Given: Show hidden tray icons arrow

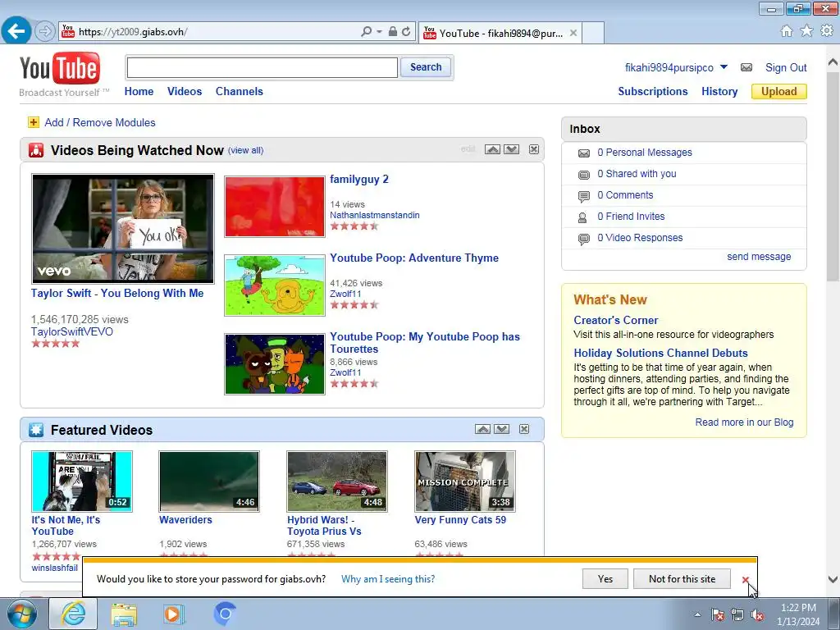Looking at the screenshot, I should 697,615.
